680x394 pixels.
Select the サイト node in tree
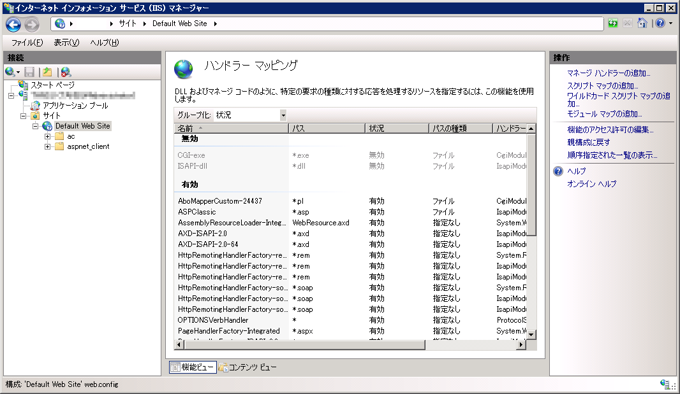[x=51, y=116]
